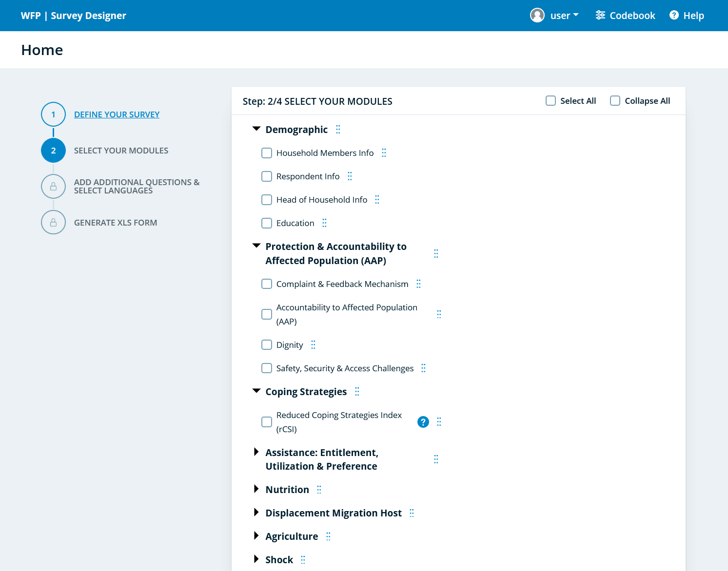
Task: Click drag handle for Safety, Security & Access Challenges
Action: pos(423,368)
